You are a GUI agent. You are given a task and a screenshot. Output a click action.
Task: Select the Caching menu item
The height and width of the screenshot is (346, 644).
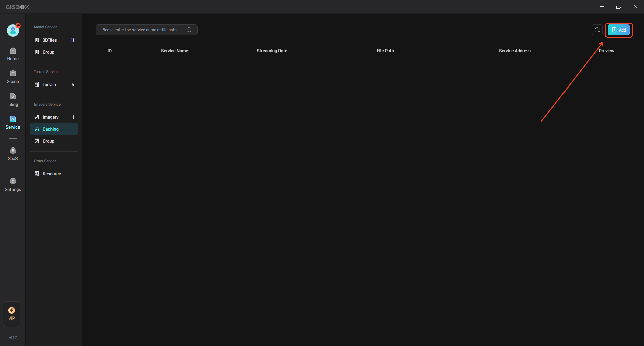[x=54, y=129]
